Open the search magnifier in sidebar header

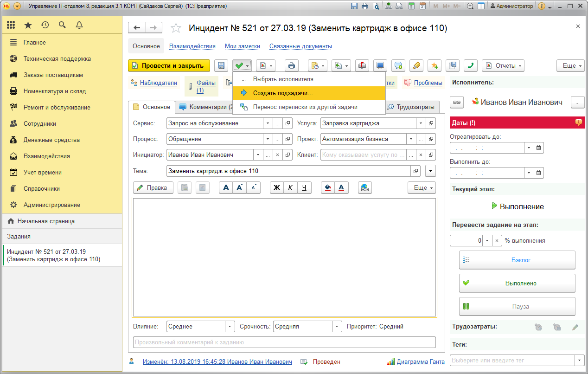click(62, 25)
